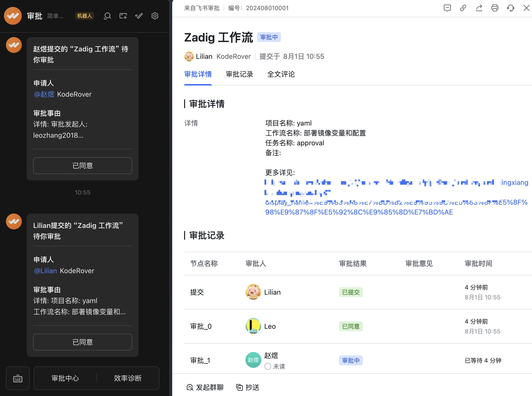This screenshot has height=396, width=532.
Task: Click 审批中 status tag in 赵煜 row
Action: 351,360
